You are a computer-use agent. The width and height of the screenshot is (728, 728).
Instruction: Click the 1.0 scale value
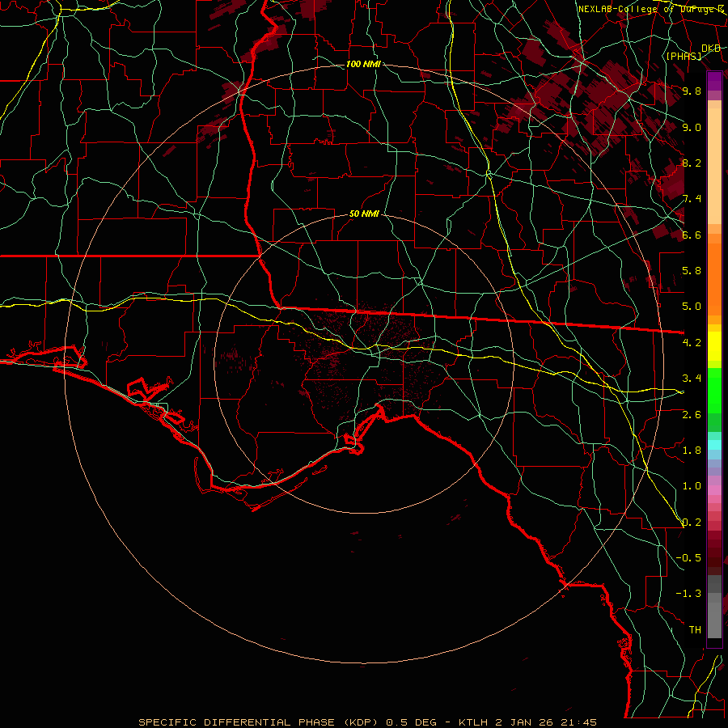coord(692,486)
